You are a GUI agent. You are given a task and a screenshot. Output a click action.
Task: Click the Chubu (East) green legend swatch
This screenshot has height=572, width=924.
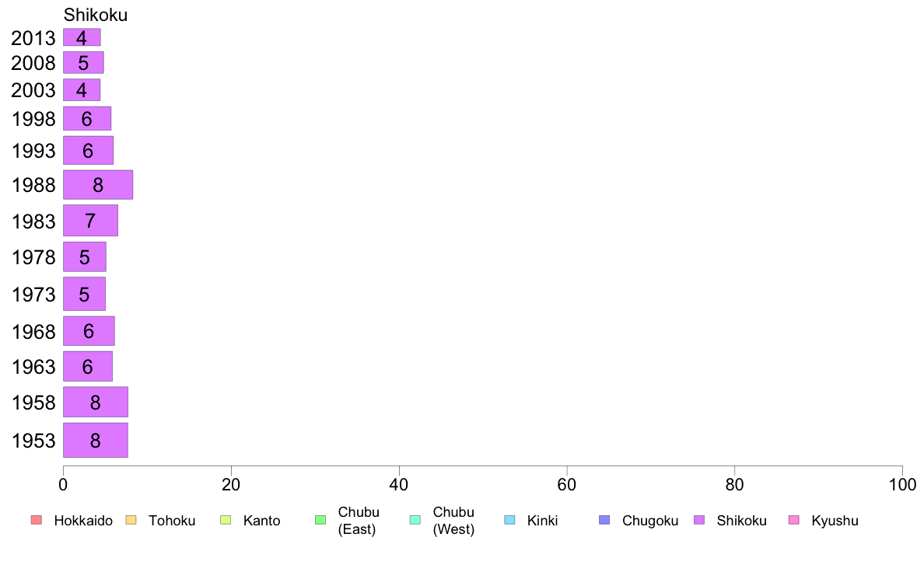point(320,520)
